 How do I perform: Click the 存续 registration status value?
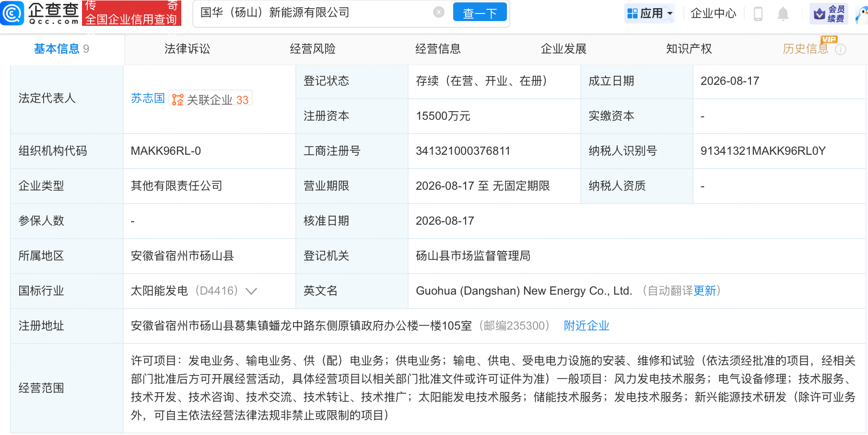481,81
